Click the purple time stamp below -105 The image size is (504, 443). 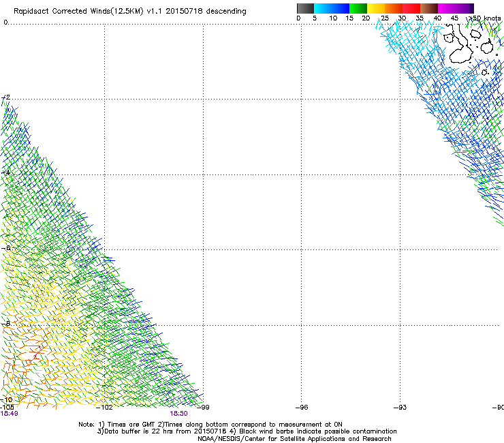(9, 414)
